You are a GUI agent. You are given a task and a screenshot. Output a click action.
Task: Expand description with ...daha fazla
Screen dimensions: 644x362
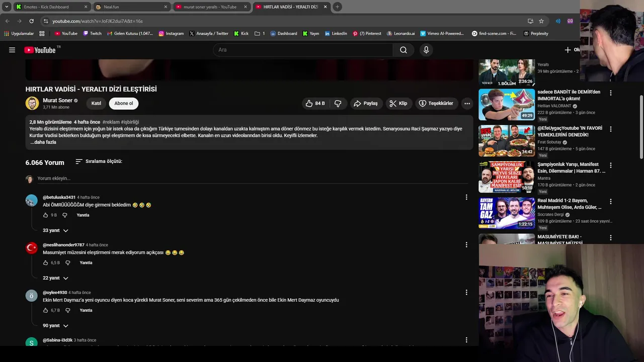click(x=43, y=142)
